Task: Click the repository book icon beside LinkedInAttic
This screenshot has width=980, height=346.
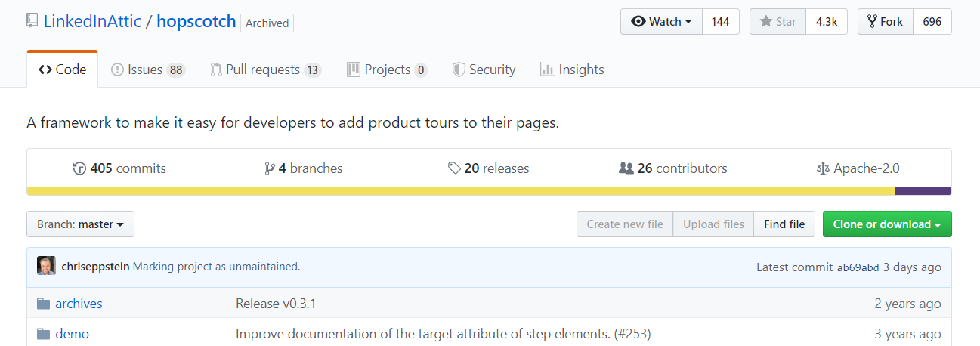Action: point(32,22)
